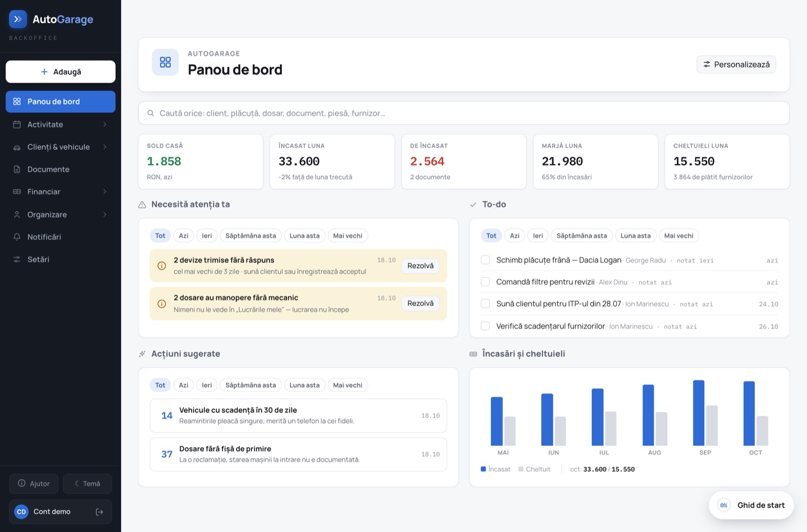Click the Panou de bord header grid icon
Image resolution: width=807 pixels, height=532 pixels.
click(165, 62)
